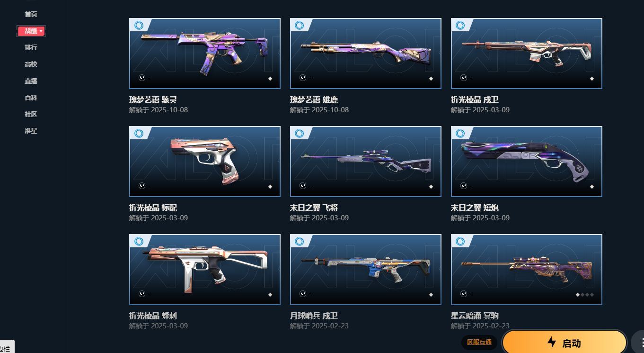Select the 折光棱晶 蜂刺 skin thumbnail
Viewport: 644px width, 353px height.
[x=204, y=270]
